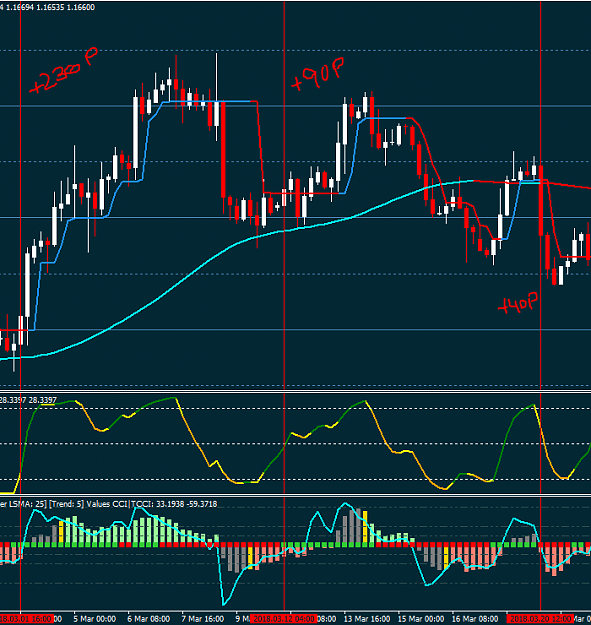Click the 6 Mar 08:00 axis label

pos(149,619)
